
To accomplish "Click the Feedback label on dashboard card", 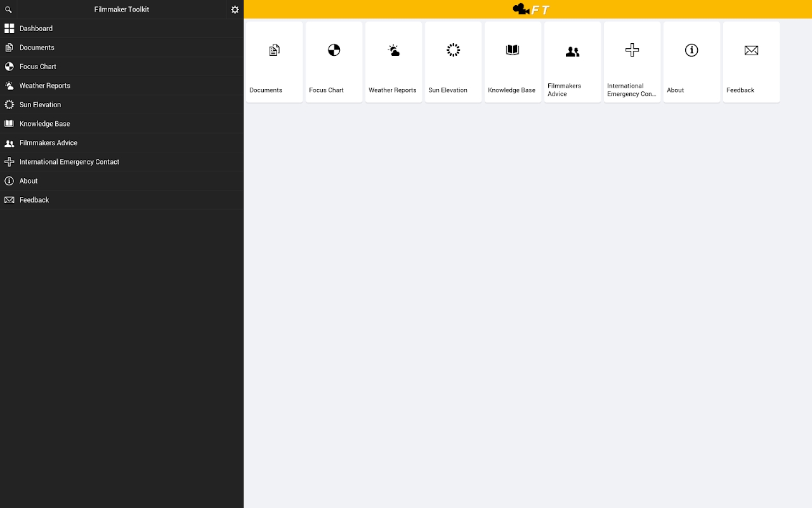I will [740, 90].
